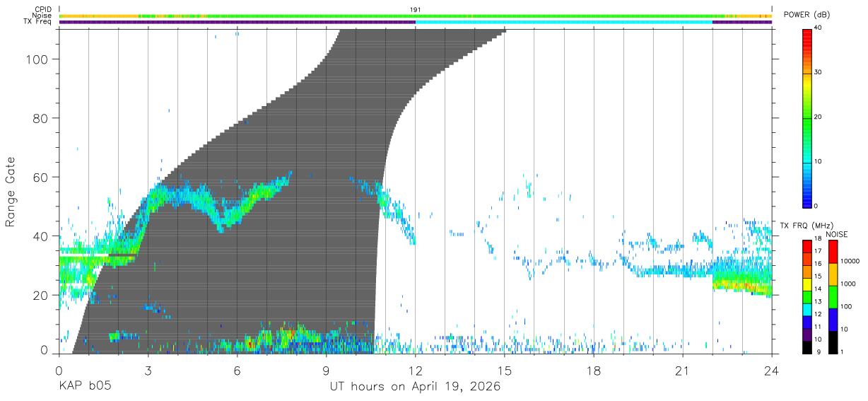Click the x-axis tick label 21
This screenshot has width=868, height=401.
[683, 370]
